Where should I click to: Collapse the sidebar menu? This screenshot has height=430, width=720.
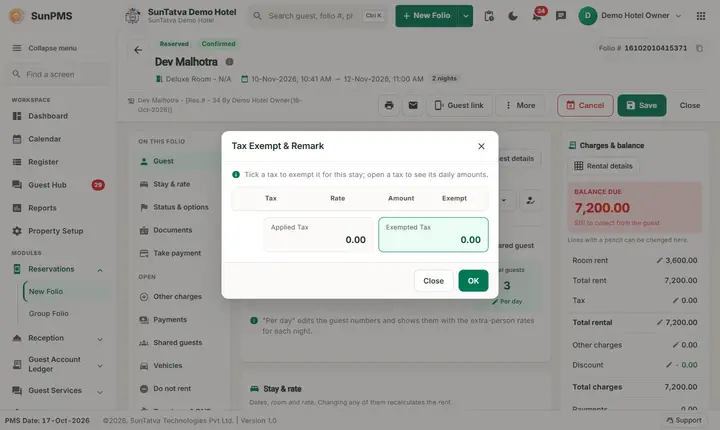pos(45,48)
